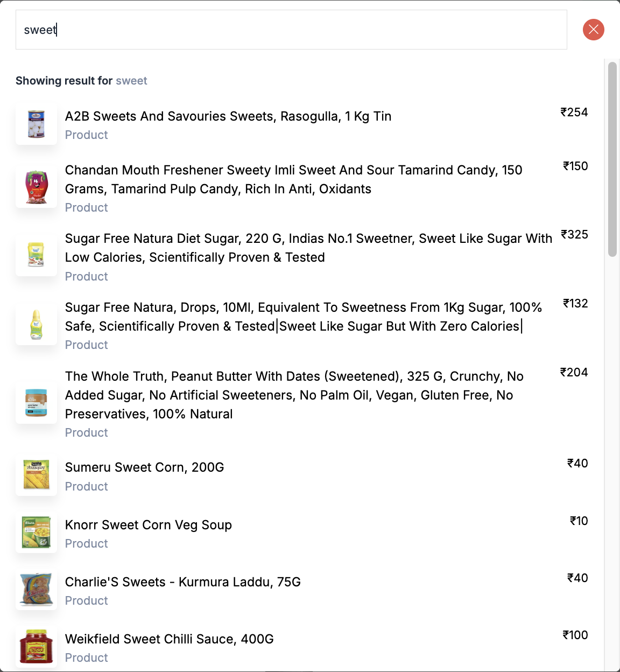Viewport: 620px width, 672px height.
Task: Click the Sugar Free Natura Drops image
Action: [37, 325]
